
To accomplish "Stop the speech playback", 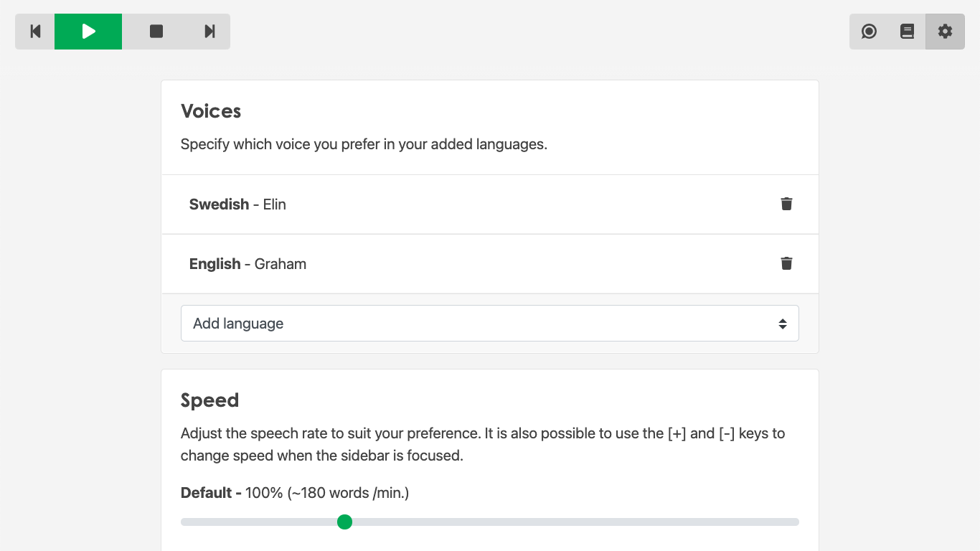I will [156, 32].
